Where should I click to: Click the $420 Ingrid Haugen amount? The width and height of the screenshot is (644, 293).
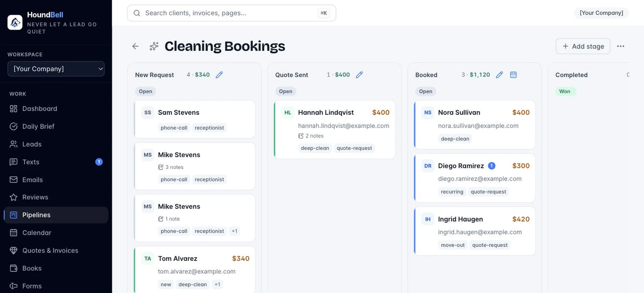pos(521,219)
